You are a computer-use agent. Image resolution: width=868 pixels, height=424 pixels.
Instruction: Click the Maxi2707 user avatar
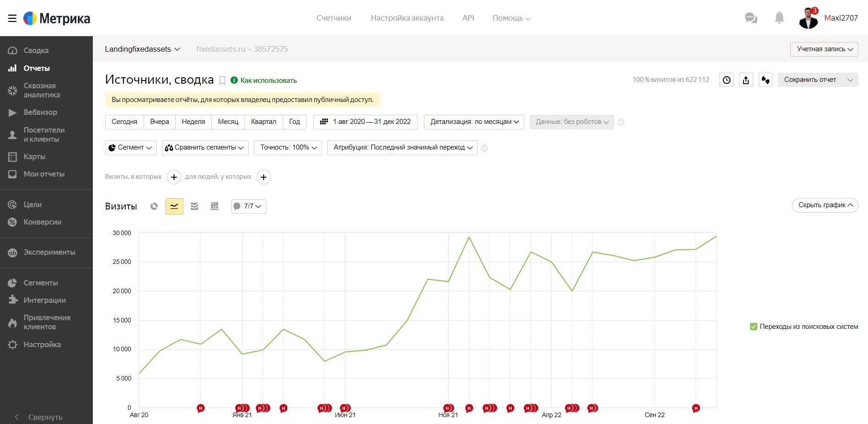coord(809,18)
